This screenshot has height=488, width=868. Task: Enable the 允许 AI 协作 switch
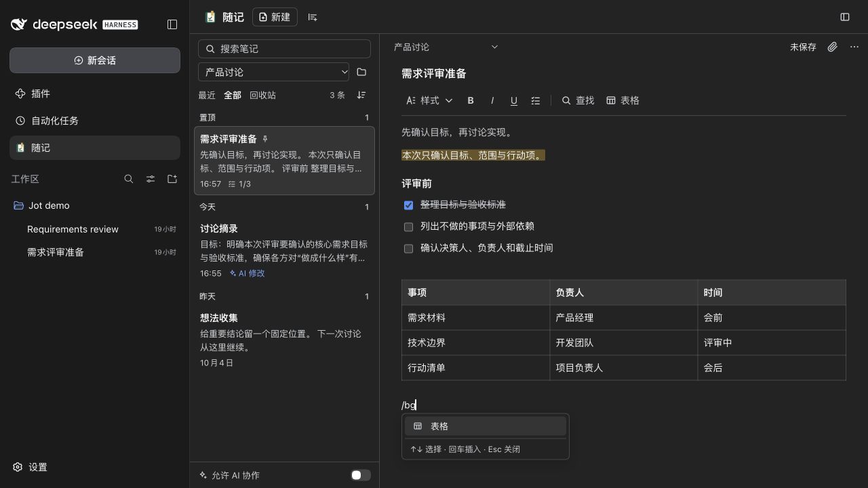[x=361, y=475]
